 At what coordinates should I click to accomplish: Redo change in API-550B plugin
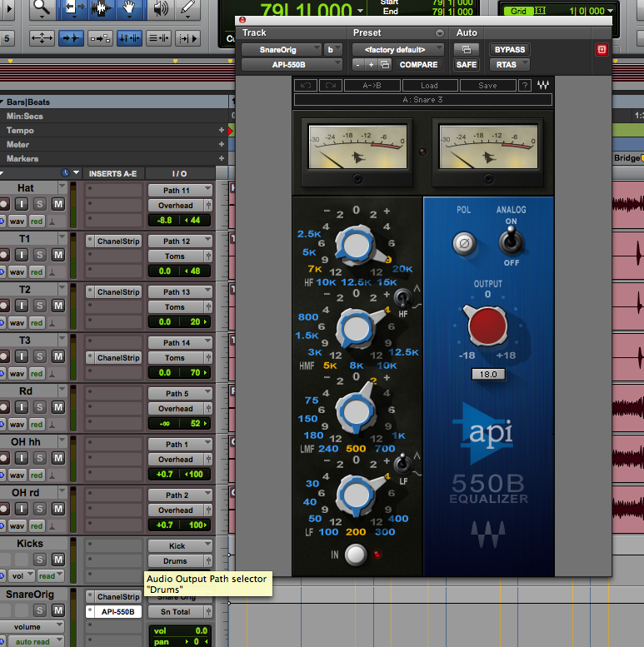pos(331,86)
